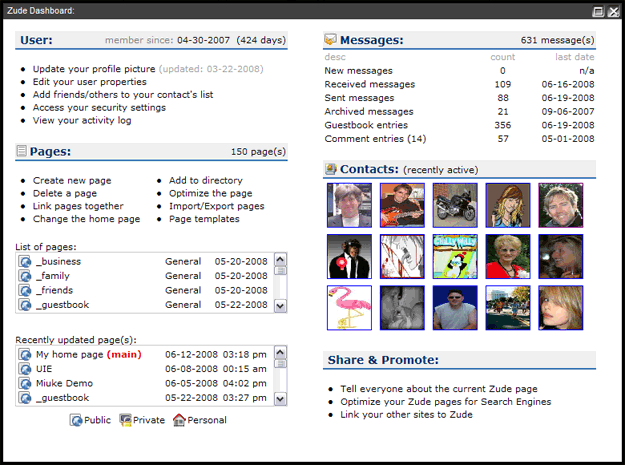Open the motorcycle contact picture

pyautogui.click(x=455, y=205)
